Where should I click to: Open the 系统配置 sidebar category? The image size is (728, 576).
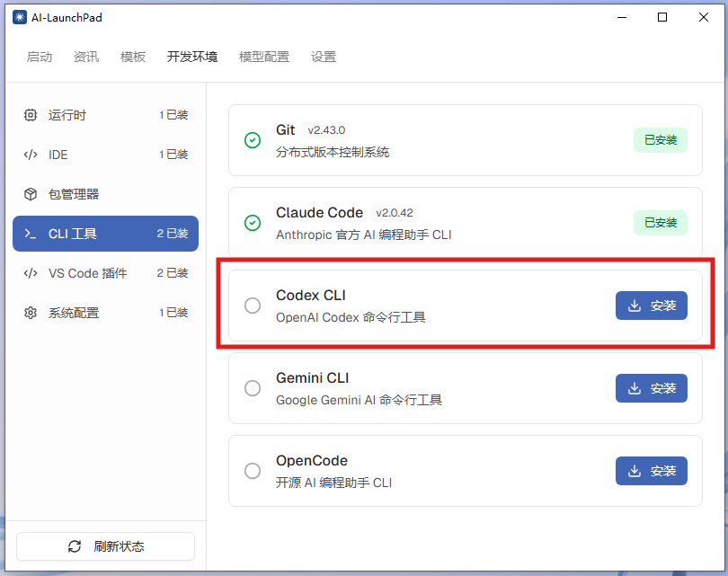(x=105, y=313)
